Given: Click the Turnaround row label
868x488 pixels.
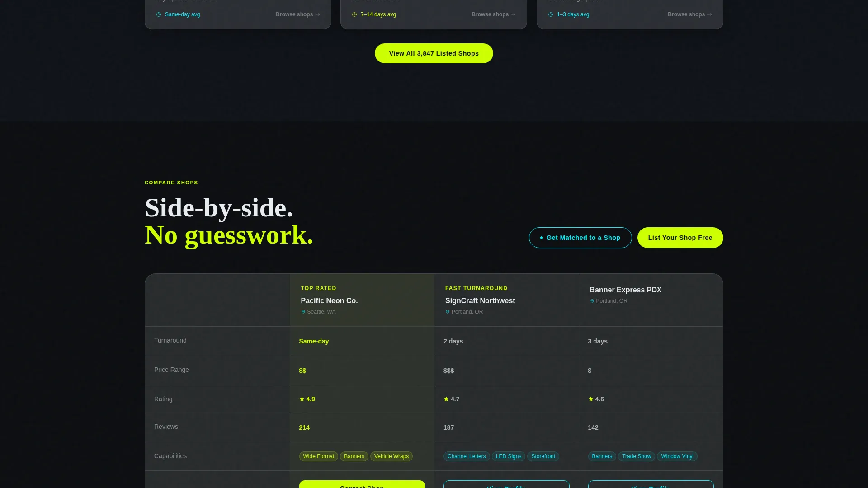Looking at the screenshot, I should pyautogui.click(x=170, y=340).
